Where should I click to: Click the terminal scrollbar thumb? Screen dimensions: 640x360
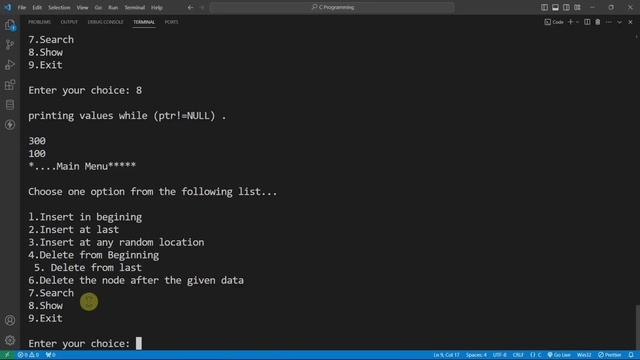637,327
